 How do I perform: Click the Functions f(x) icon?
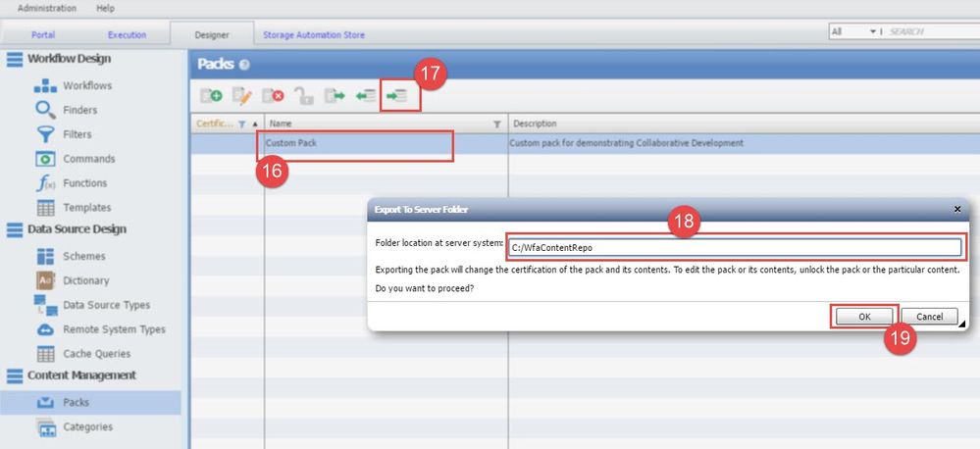click(46, 183)
